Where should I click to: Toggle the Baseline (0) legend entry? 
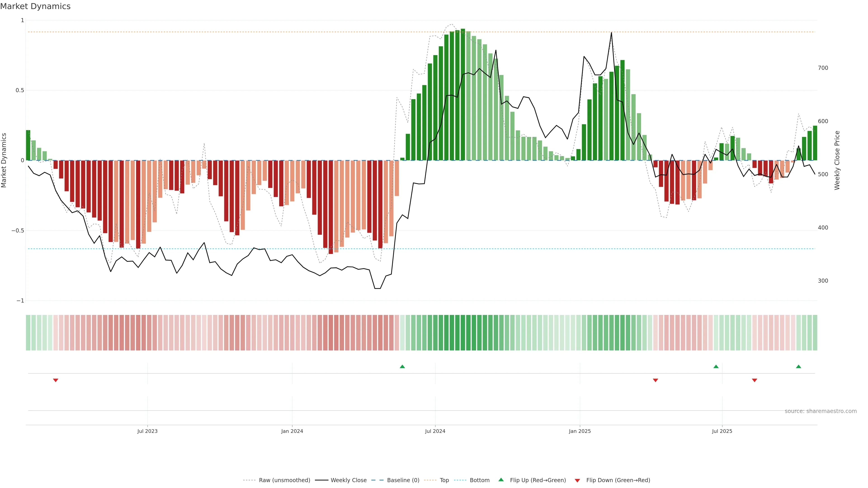[x=403, y=480]
